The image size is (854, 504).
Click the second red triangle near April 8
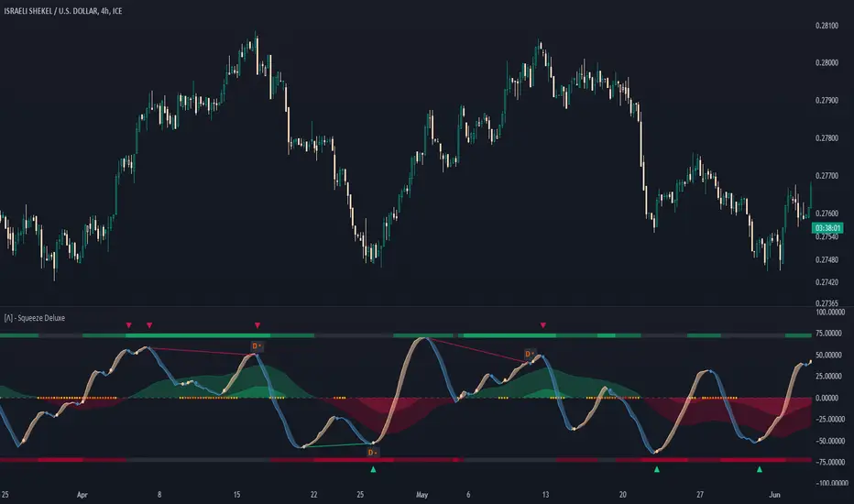click(x=150, y=324)
